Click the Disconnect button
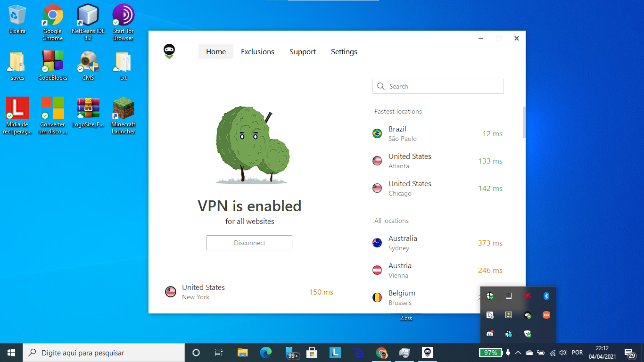The height and width of the screenshot is (362, 644). pyautogui.click(x=249, y=242)
